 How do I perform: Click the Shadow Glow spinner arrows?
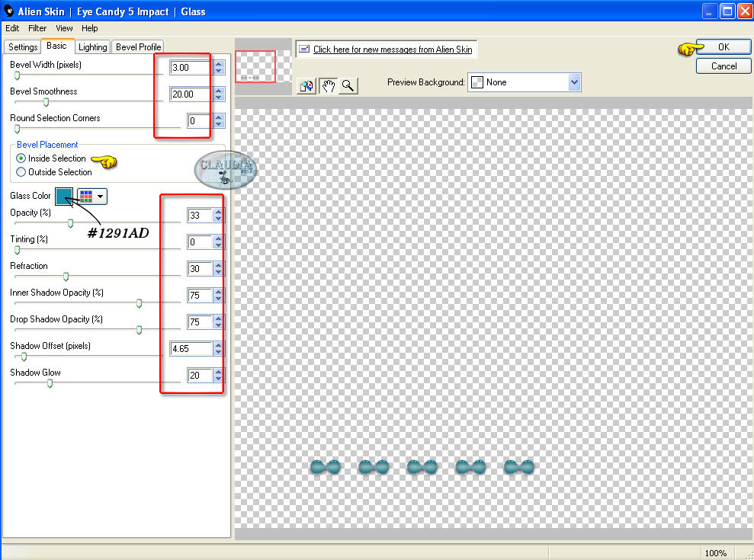[219, 376]
